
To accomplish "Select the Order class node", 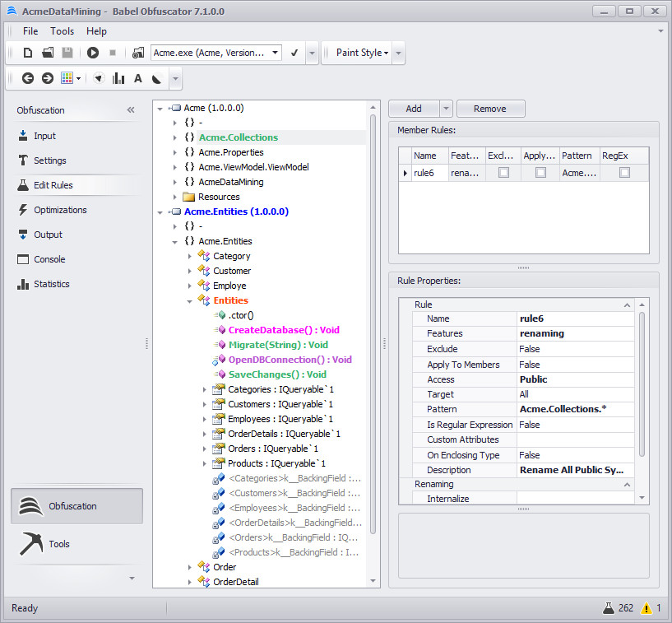I will 225,567.
